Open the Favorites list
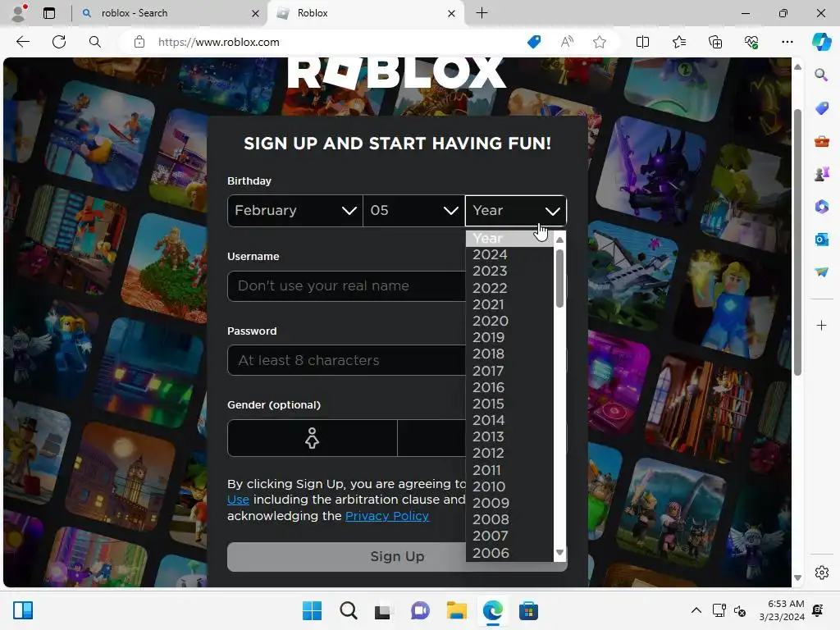This screenshot has height=630, width=840. [678, 42]
